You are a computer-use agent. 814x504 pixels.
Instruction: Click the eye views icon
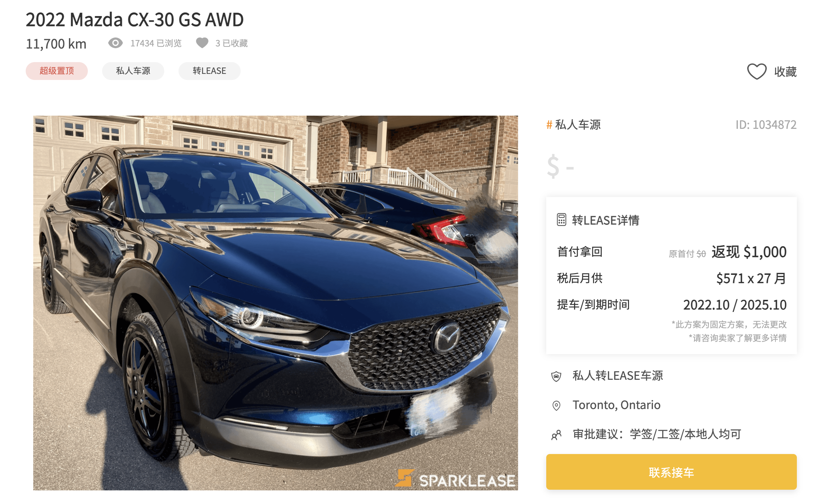click(115, 43)
